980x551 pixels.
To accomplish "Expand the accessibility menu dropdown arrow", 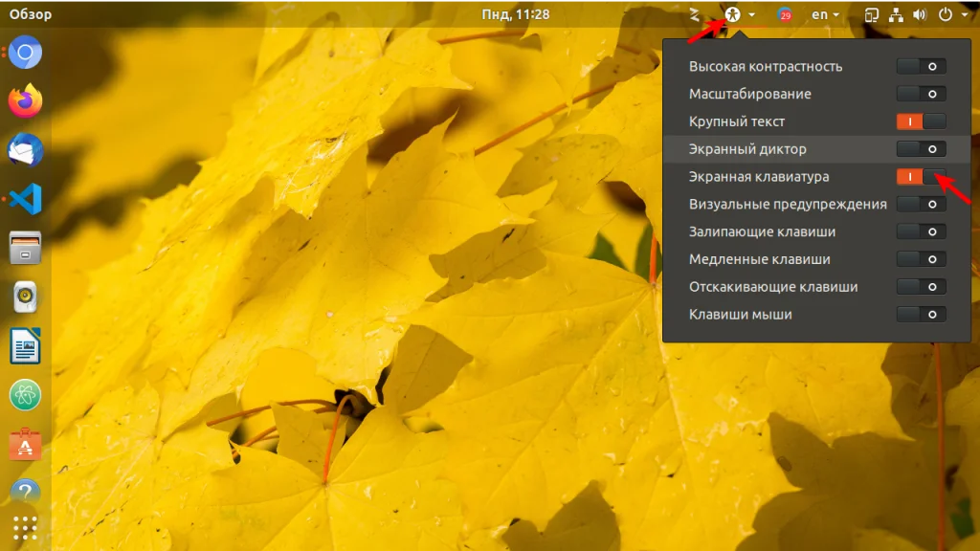I will point(752,14).
